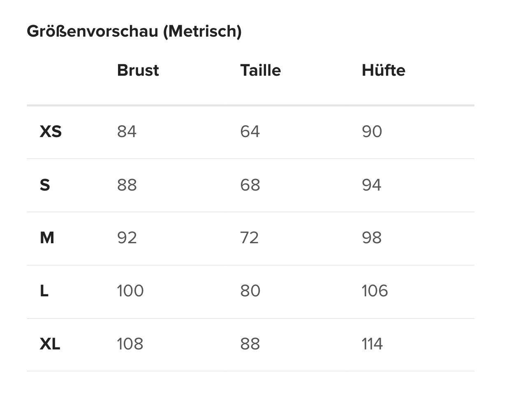532x405 pixels.
Task: Click the L Brust value 100
Action: click(130, 291)
